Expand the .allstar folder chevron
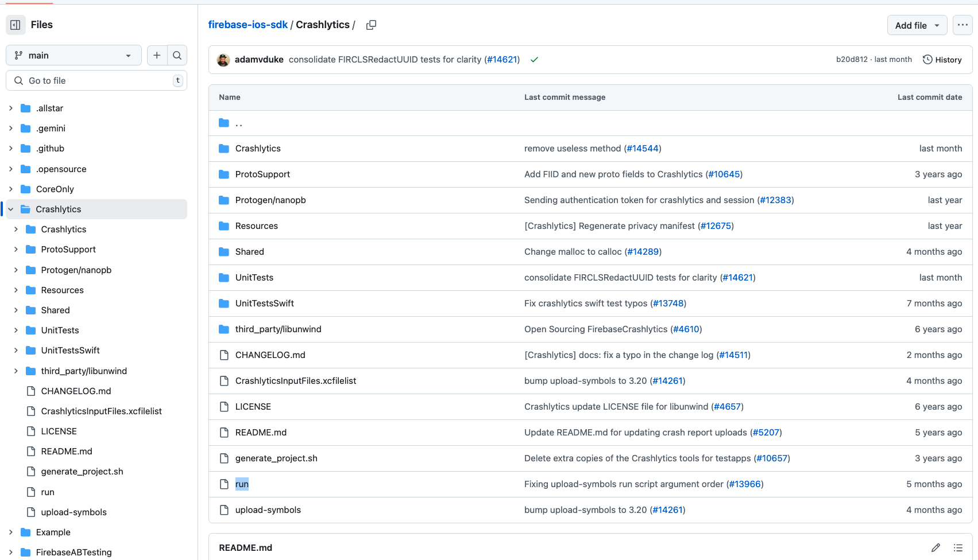 tap(10, 108)
